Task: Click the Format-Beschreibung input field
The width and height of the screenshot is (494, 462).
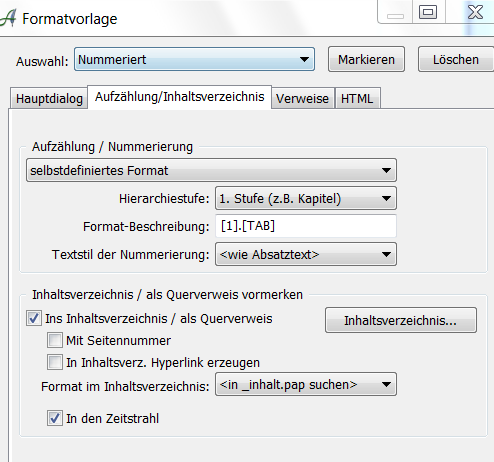Action: pyautogui.click(x=306, y=226)
